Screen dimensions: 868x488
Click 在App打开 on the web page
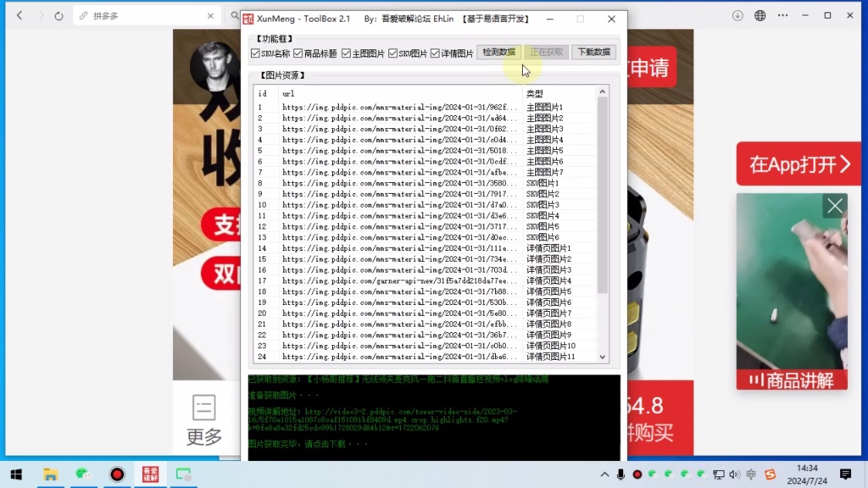[x=798, y=164]
